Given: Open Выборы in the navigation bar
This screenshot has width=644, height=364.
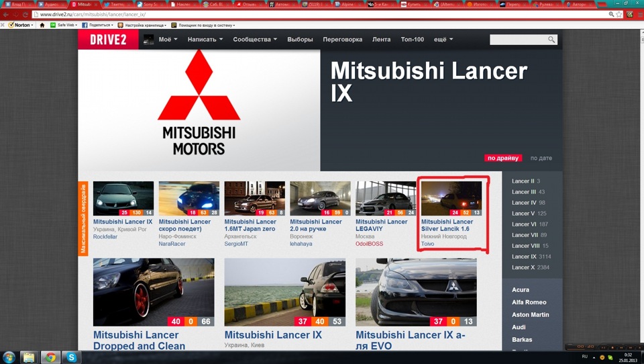Looking at the screenshot, I should pyautogui.click(x=300, y=40).
